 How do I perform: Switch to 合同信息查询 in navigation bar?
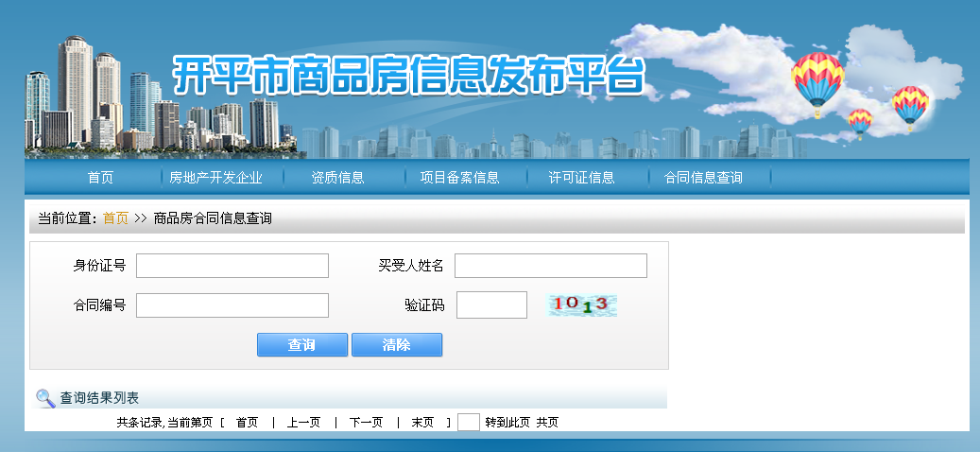tap(703, 178)
